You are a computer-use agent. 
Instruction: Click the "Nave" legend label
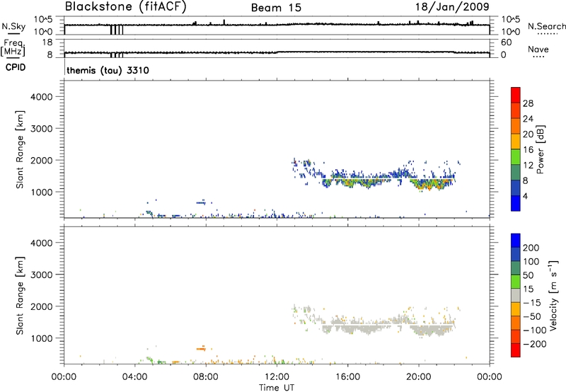click(538, 49)
